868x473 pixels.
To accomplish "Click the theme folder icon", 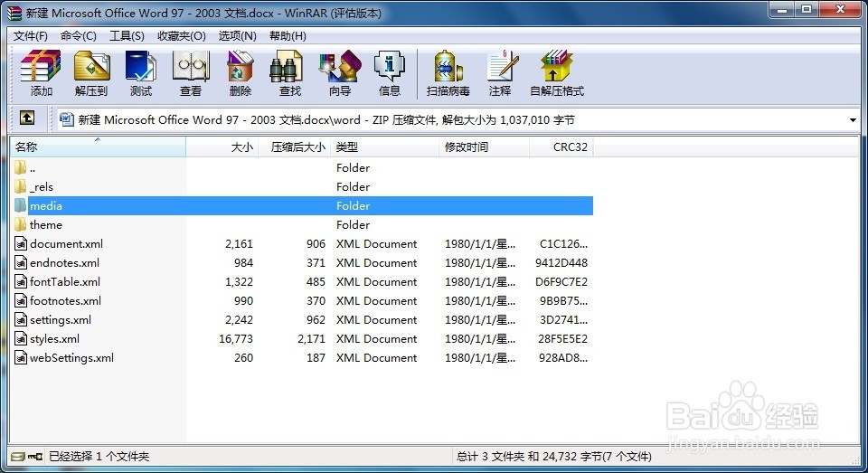I will click(x=21, y=224).
